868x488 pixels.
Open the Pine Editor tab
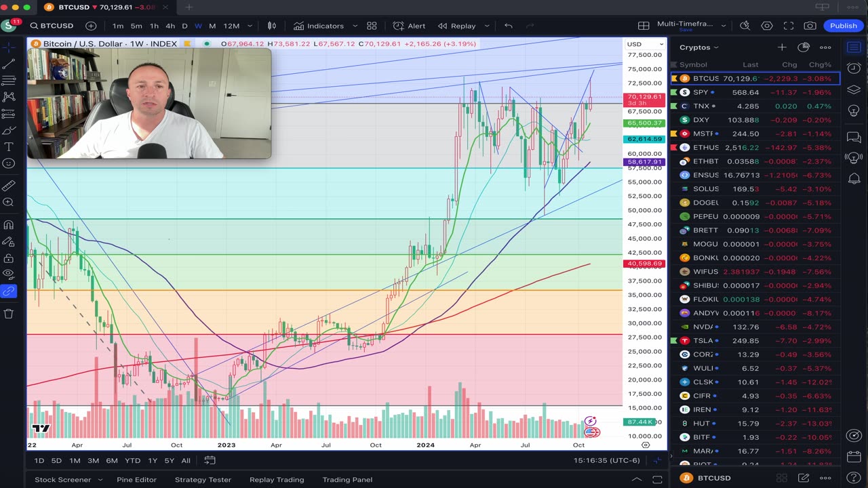[x=136, y=480]
